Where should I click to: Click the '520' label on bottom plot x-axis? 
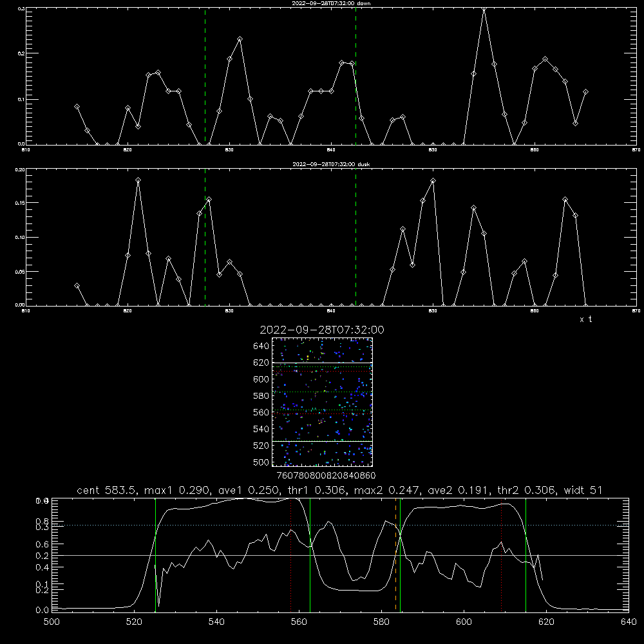coord(134,621)
